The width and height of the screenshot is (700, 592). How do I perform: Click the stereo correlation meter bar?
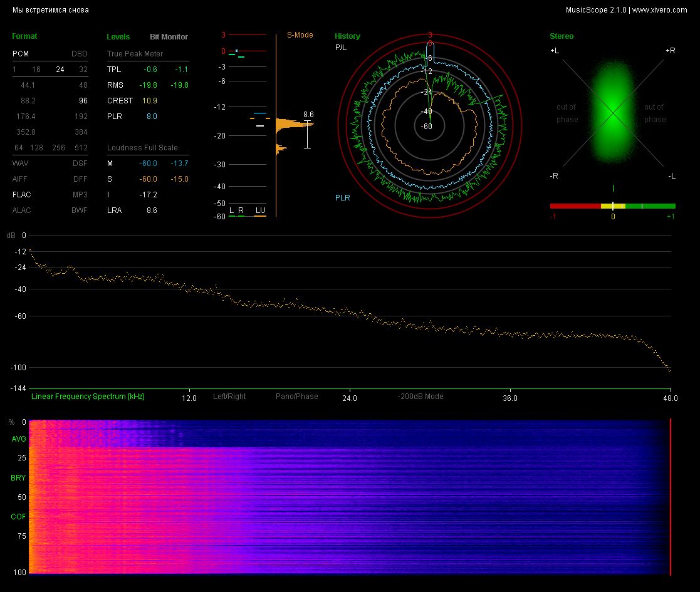(x=612, y=206)
